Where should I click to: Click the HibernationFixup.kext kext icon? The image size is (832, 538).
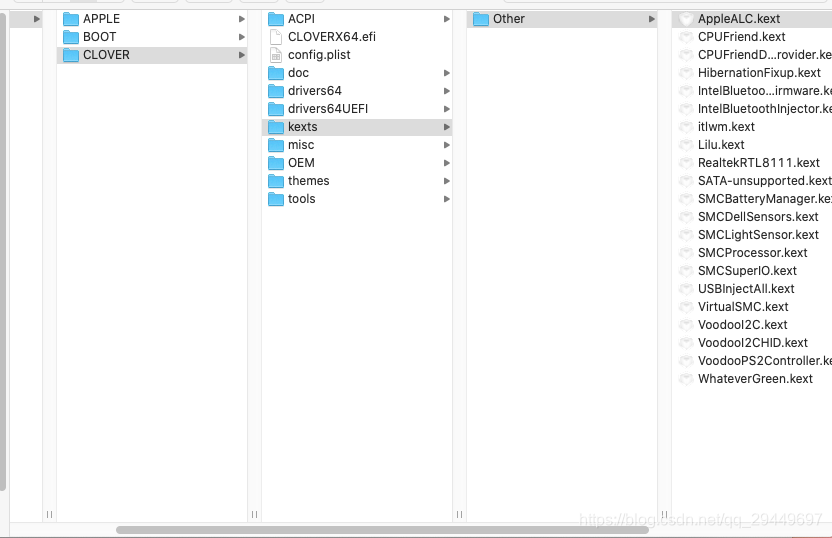686,73
